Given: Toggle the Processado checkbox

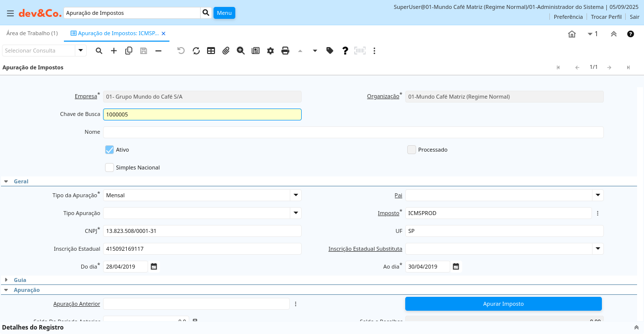Looking at the screenshot, I should [x=412, y=150].
